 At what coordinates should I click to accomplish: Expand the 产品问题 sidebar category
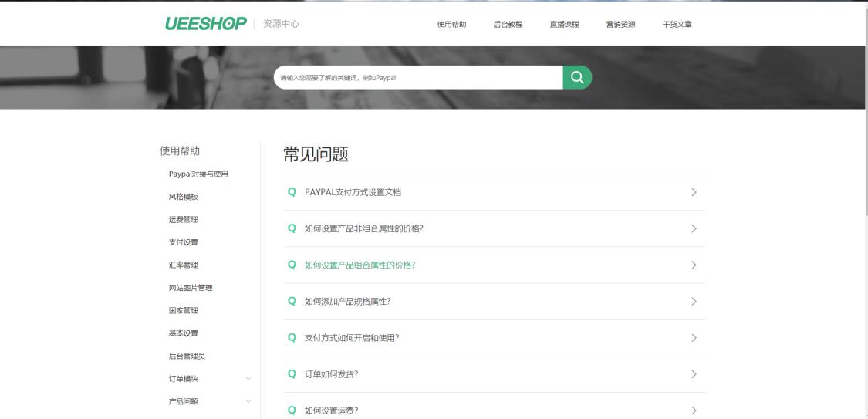[x=248, y=401]
